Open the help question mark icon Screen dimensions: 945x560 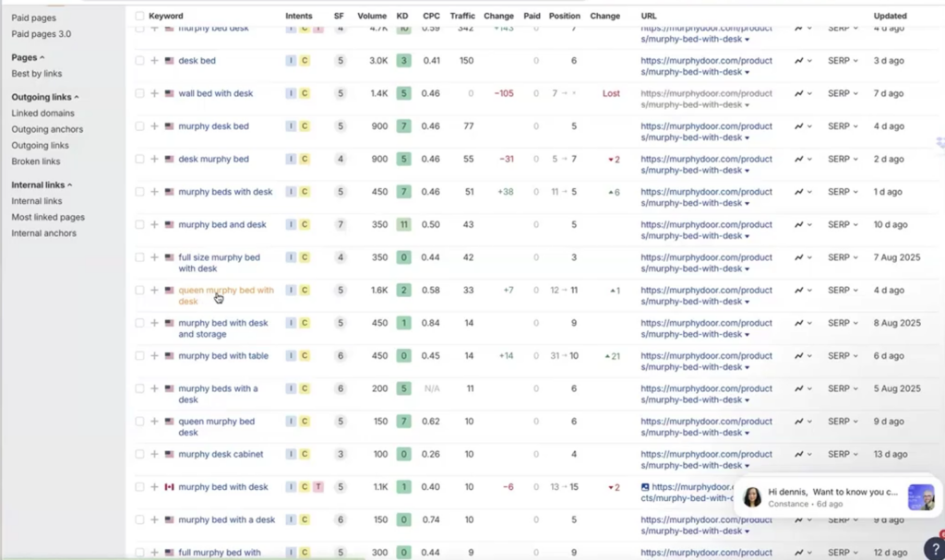[x=935, y=548]
